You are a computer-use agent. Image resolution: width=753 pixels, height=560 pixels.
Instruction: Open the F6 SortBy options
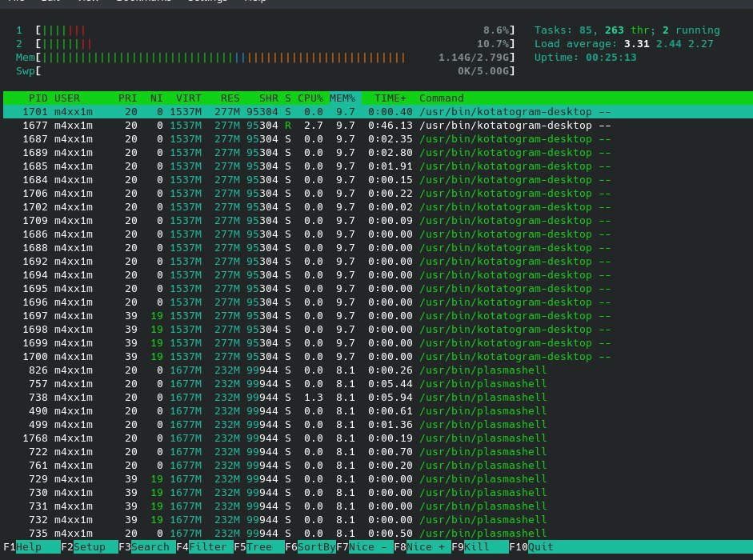click(310, 547)
